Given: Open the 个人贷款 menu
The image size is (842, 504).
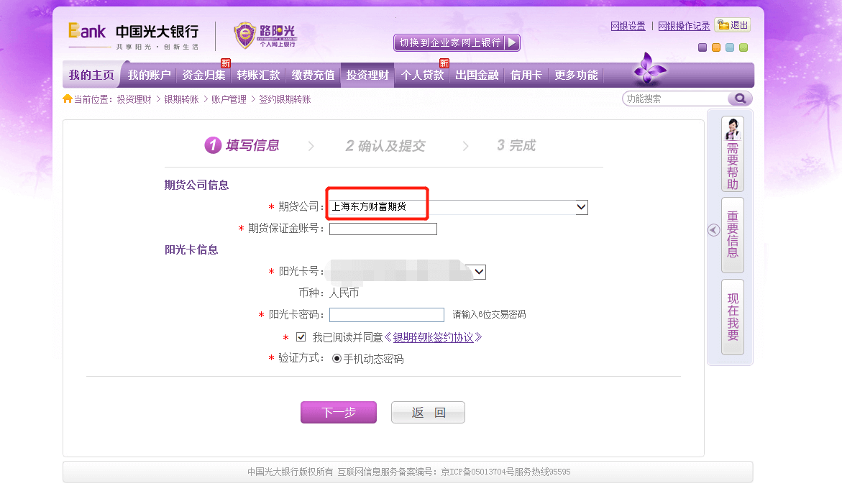Looking at the screenshot, I should pos(422,75).
